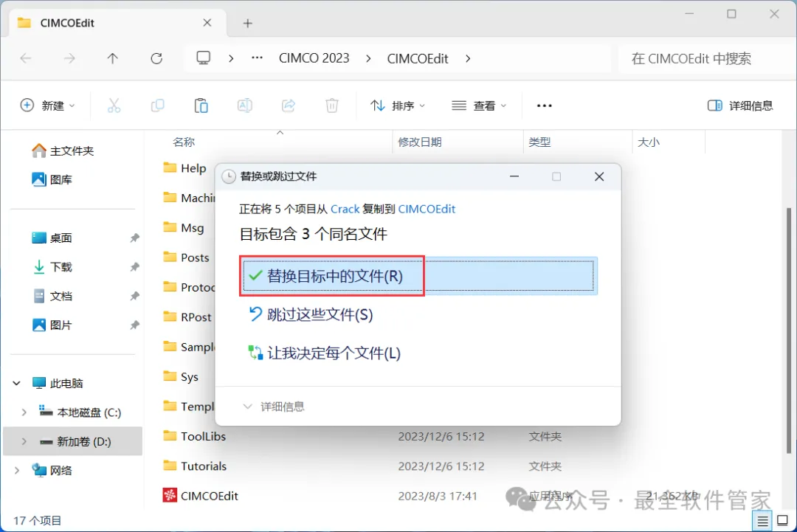Select the Sys folder
This screenshot has height=532, width=797.
[181, 377]
